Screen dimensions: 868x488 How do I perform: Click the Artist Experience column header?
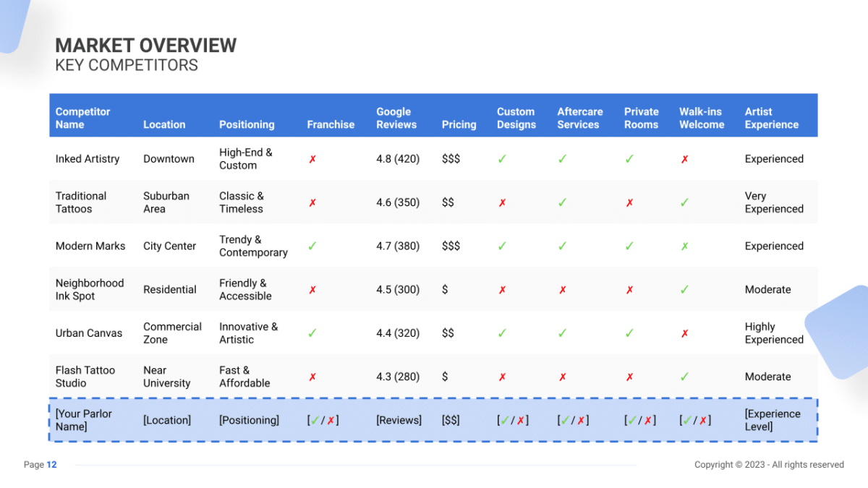772,118
